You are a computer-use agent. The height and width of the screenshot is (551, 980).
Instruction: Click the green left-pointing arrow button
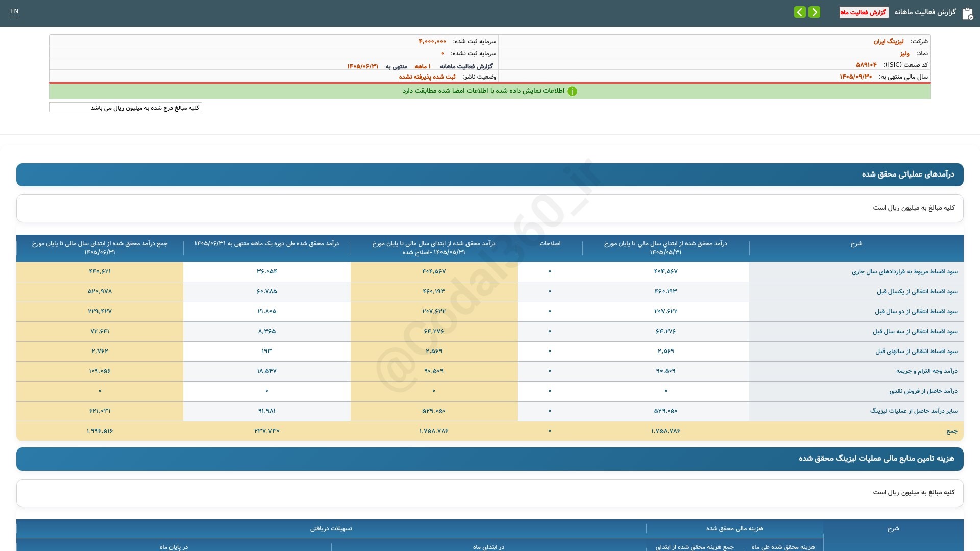point(800,12)
